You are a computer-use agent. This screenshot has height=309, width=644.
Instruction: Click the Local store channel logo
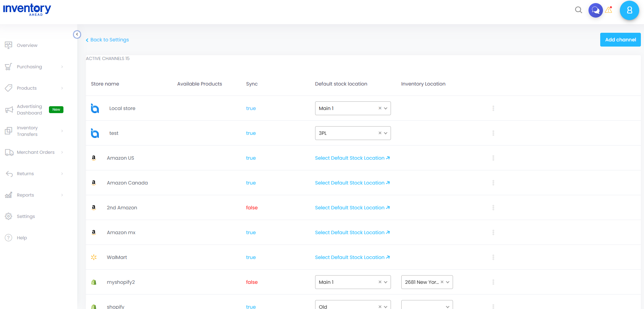pyautogui.click(x=95, y=108)
